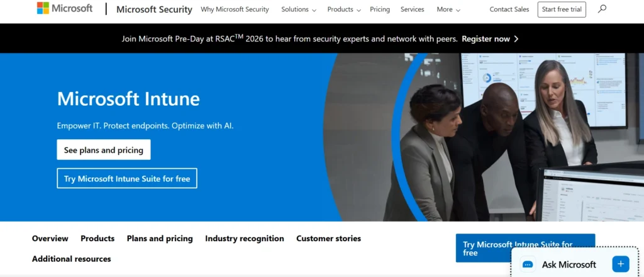
Task: Click See plans and pricing button
Action: [104, 150]
